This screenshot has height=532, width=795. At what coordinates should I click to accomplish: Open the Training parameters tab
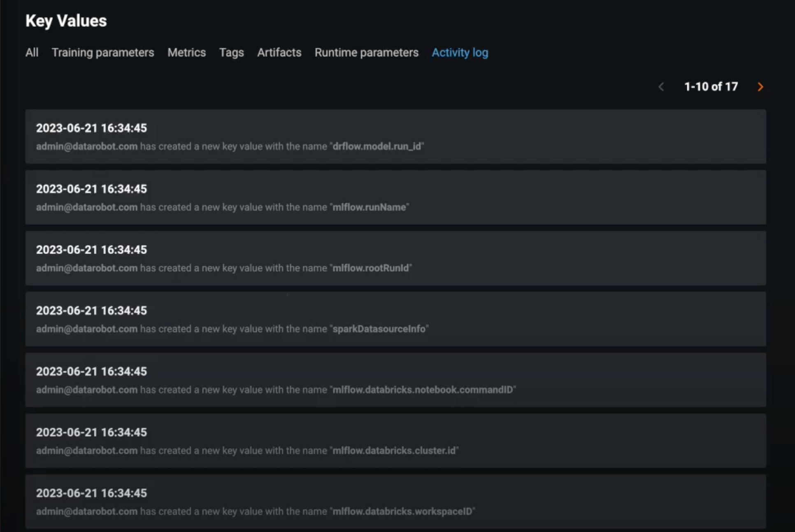pos(103,53)
